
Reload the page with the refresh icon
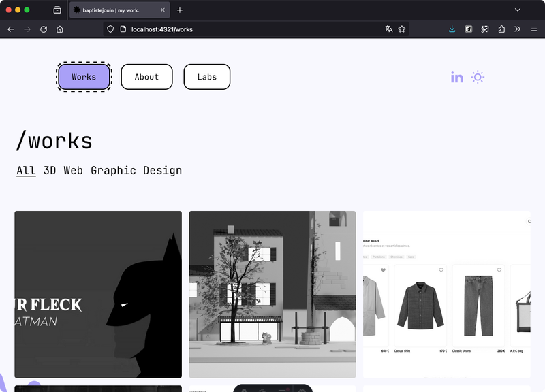(44, 29)
